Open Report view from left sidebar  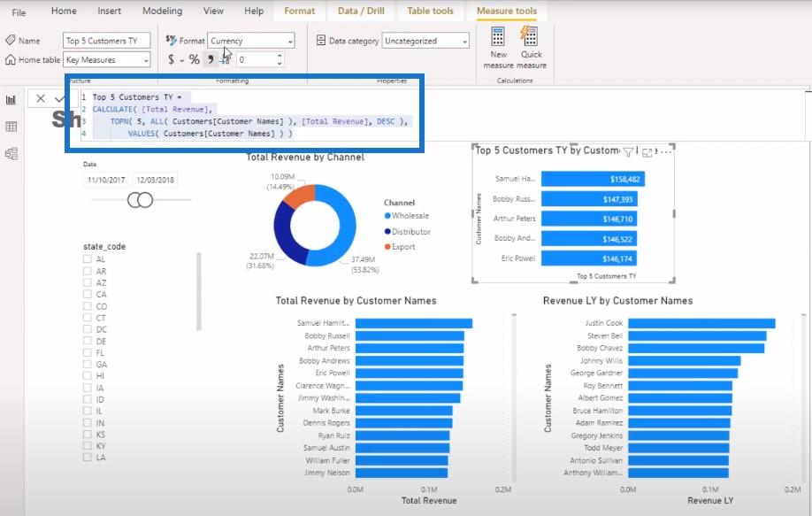11,100
